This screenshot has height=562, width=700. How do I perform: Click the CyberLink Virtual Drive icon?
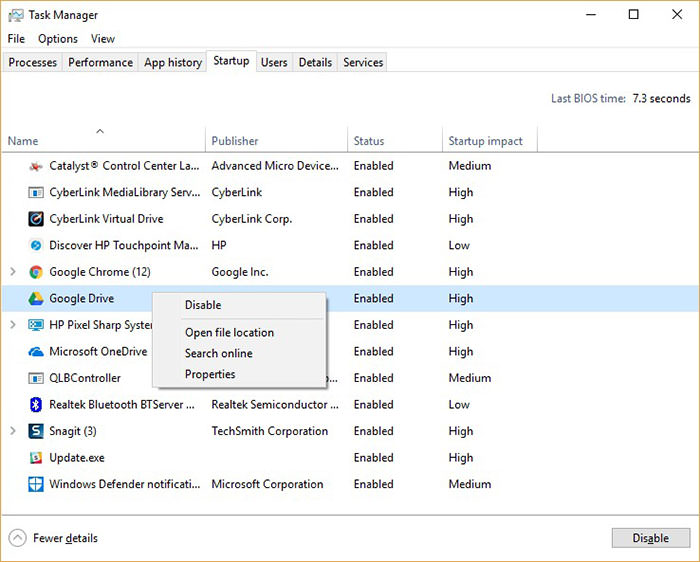tap(36, 219)
